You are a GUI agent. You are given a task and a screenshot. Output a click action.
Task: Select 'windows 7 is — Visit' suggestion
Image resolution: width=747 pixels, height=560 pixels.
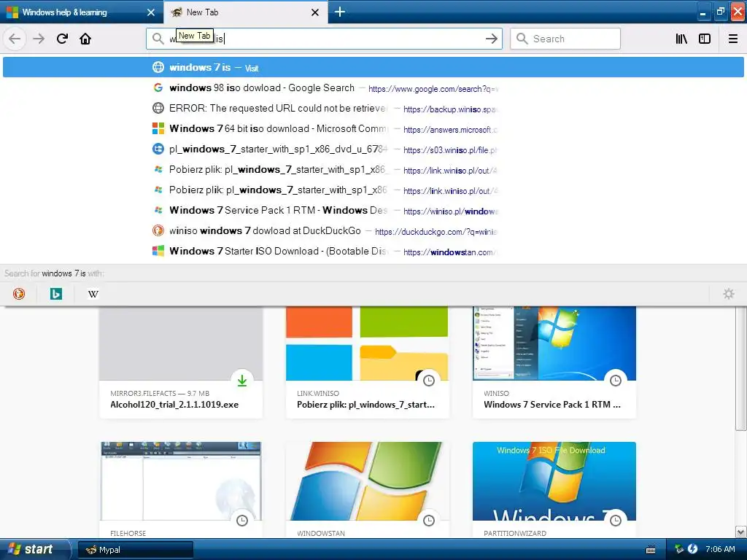[373, 67]
